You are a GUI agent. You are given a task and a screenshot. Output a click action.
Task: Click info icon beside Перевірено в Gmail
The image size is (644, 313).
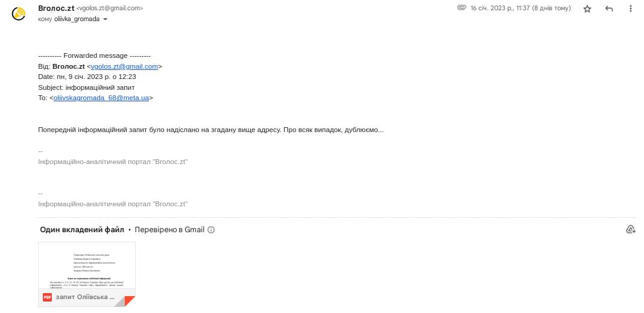pyautogui.click(x=211, y=230)
